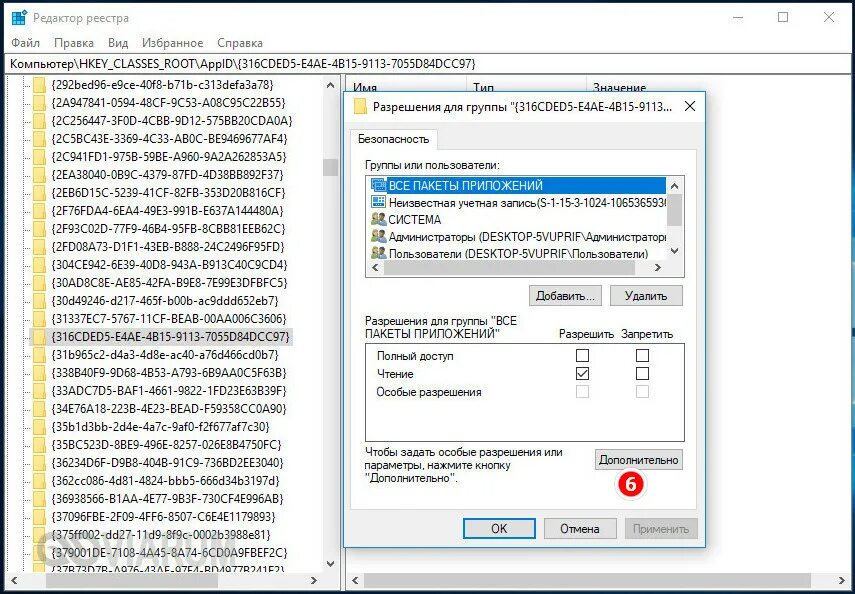855x594 pixels.
Task: Select the Безопасность tab
Action: click(393, 139)
